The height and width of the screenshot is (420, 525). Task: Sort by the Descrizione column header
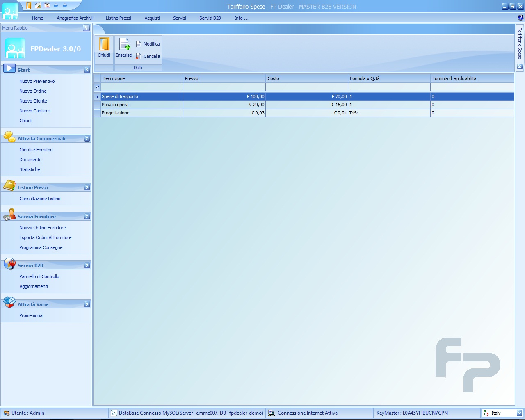[142, 78]
